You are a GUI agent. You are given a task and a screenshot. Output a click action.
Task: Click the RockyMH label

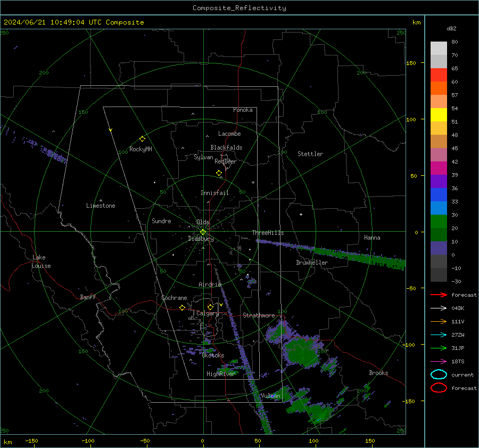click(141, 149)
